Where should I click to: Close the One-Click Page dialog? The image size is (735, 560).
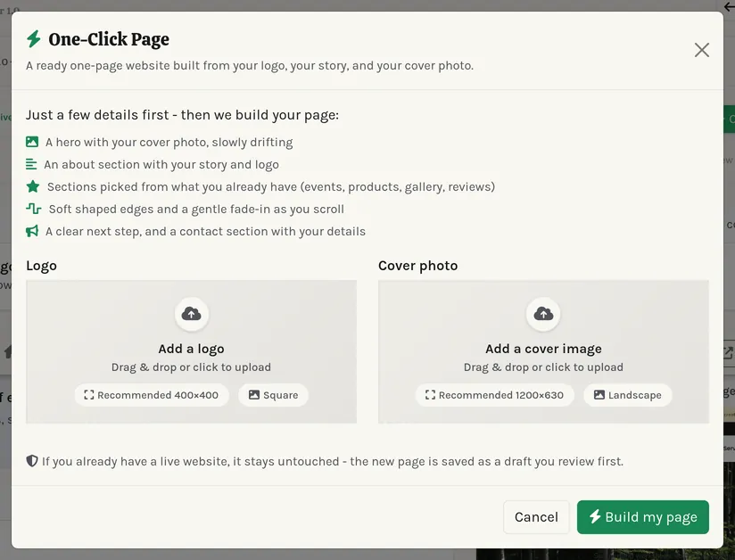click(x=701, y=50)
